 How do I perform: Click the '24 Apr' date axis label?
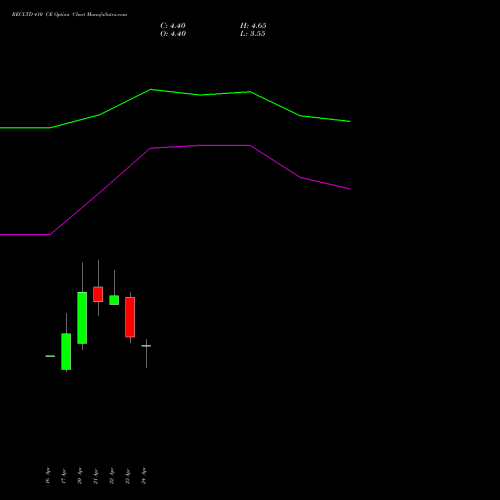tap(144, 476)
